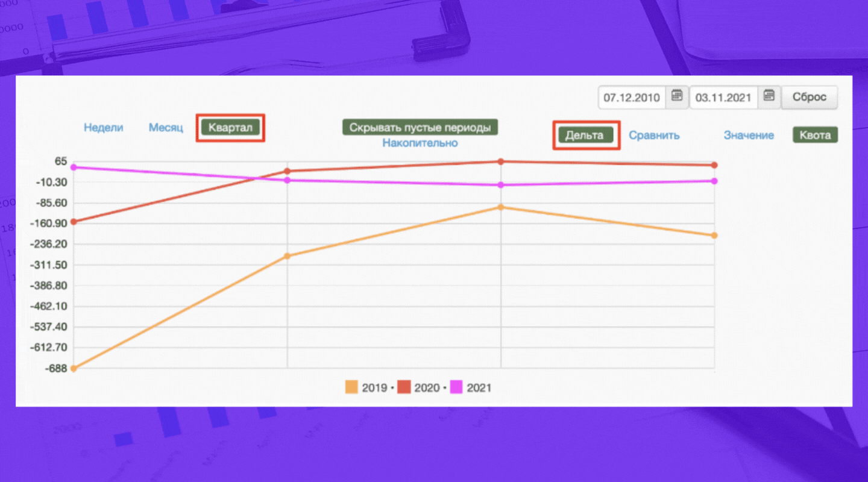This screenshot has width=868, height=482.
Task: Click the 2020 line's first data point
Action: pos(74,222)
